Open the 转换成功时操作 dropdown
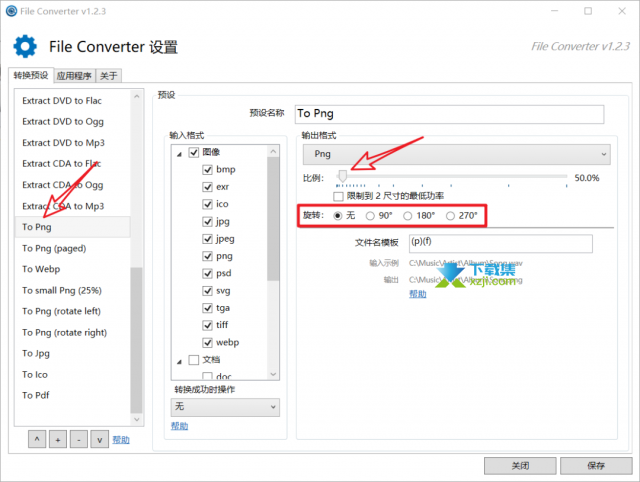Screen dimensions: 640x482 (x=225, y=407)
